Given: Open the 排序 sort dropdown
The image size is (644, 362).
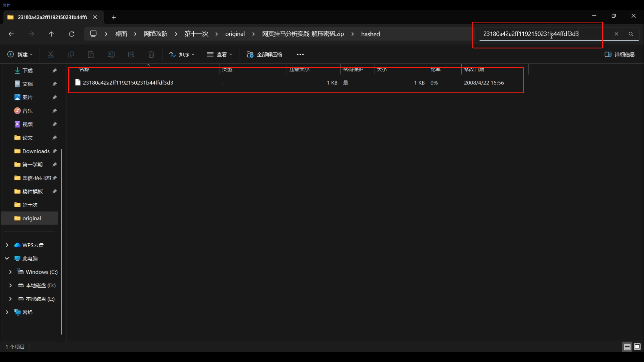Looking at the screenshot, I should (x=182, y=55).
